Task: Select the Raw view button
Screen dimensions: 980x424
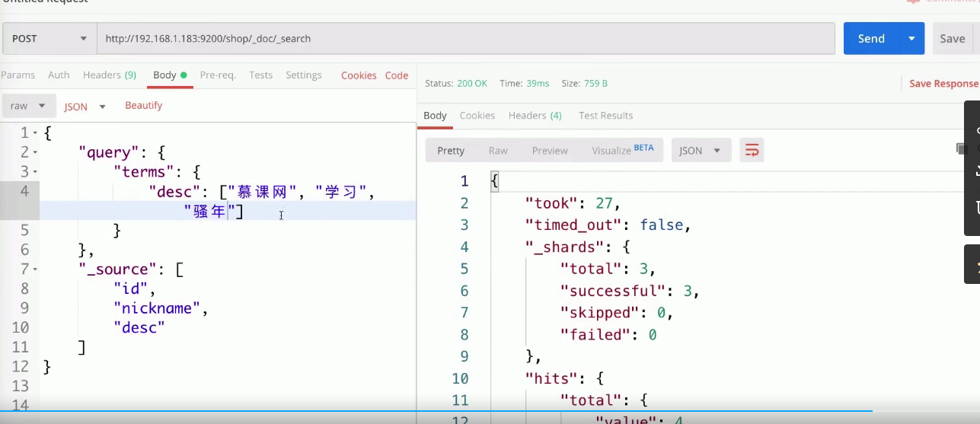Action: coord(498,151)
